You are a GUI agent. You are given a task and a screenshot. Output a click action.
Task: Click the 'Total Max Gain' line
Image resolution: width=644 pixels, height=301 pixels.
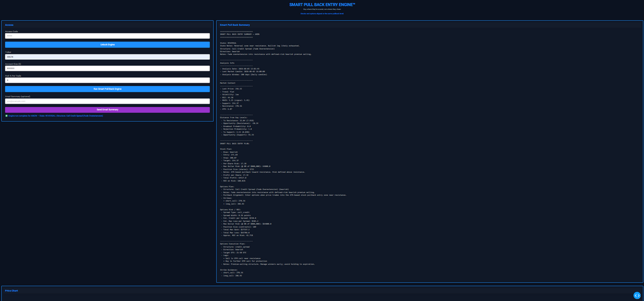click(x=236, y=230)
